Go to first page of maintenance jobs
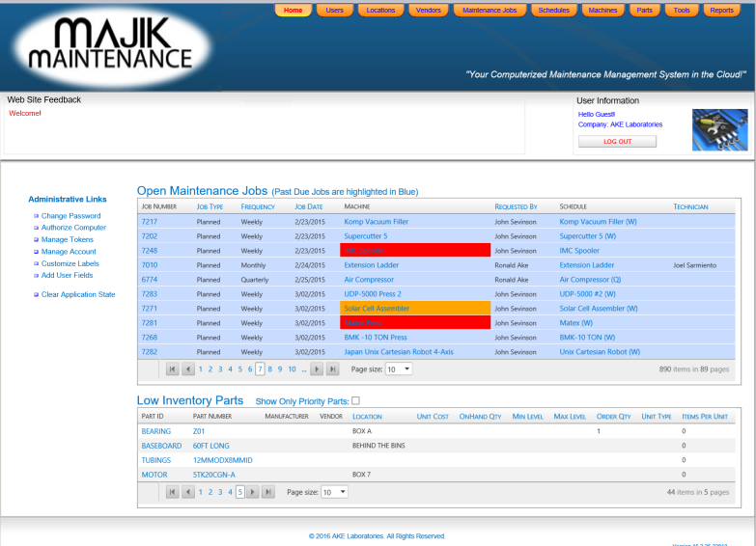 click(173, 369)
